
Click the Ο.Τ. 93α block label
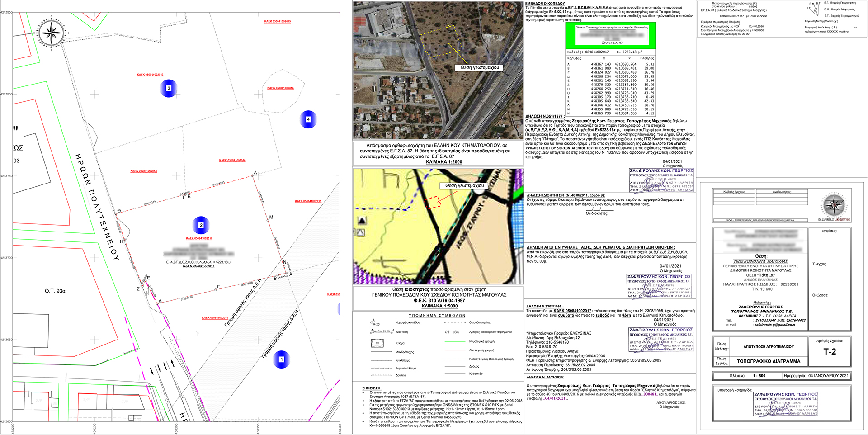(55, 291)
